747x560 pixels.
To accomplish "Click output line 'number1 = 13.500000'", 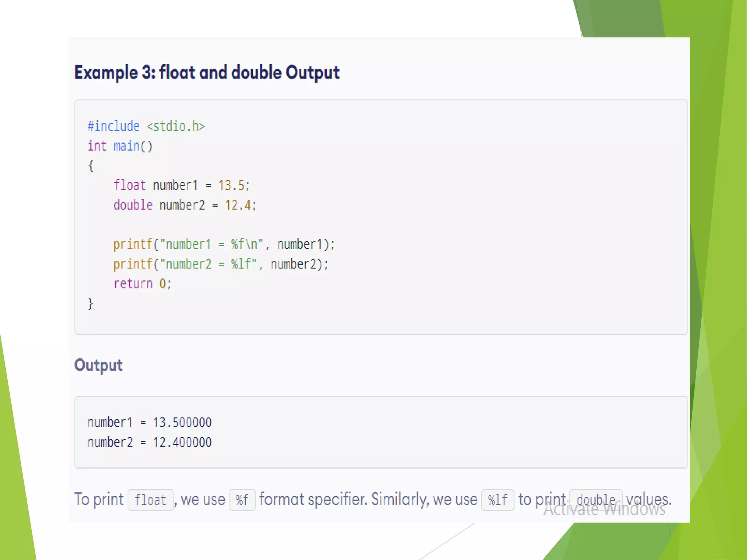I will tap(149, 423).
